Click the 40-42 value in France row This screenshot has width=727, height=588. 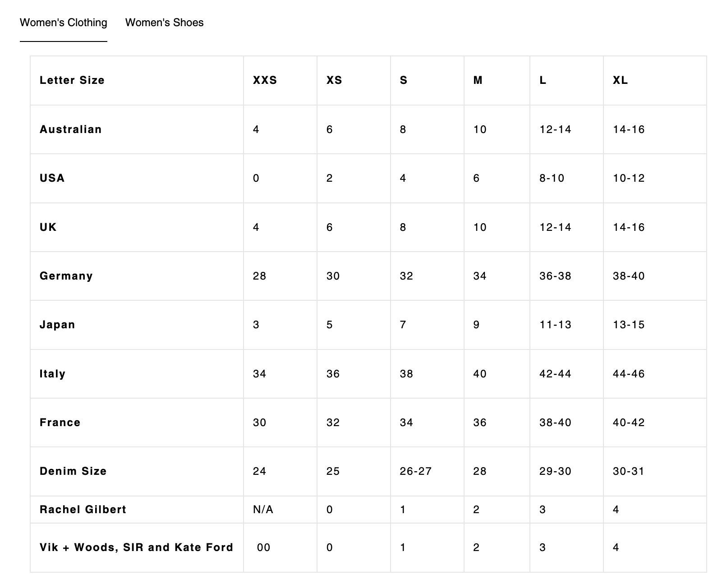(629, 423)
